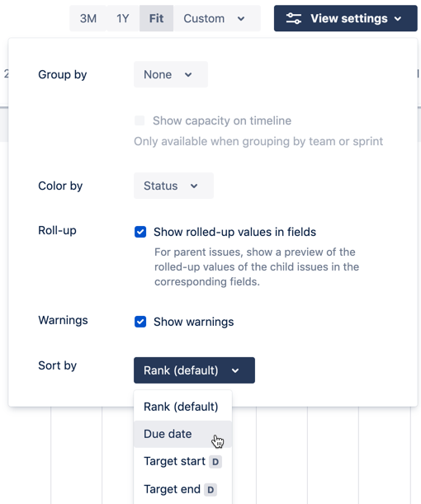Select Target start sort option
The width and height of the screenshot is (421, 504).
[x=182, y=462]
